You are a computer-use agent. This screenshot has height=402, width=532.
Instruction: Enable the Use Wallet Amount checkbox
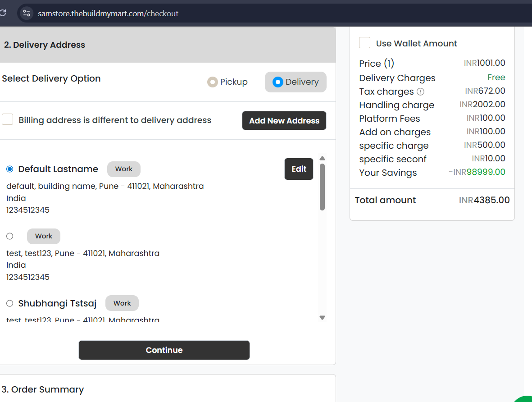365,43
